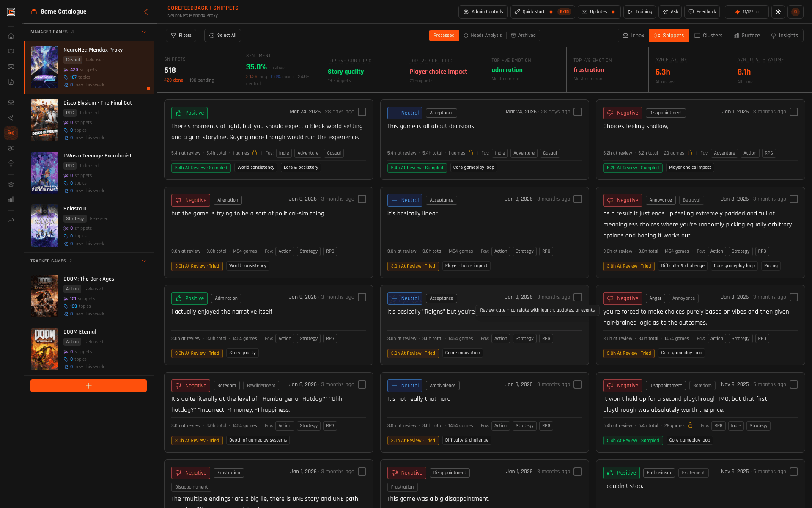Check the first Positive snippet's checkbox
The image size is (812, 508).
[362, 112]
